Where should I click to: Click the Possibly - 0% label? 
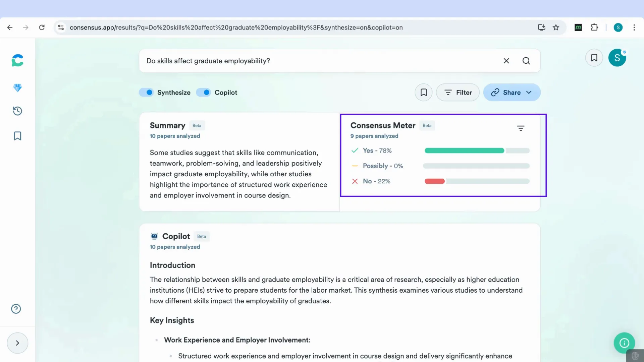point(383,166)
